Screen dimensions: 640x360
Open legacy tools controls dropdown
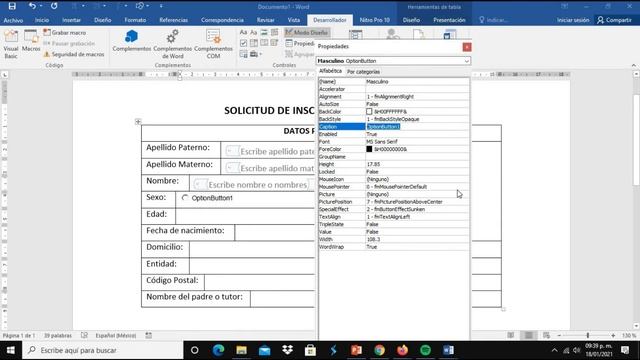pyautogui.click(x=256, y=54)
